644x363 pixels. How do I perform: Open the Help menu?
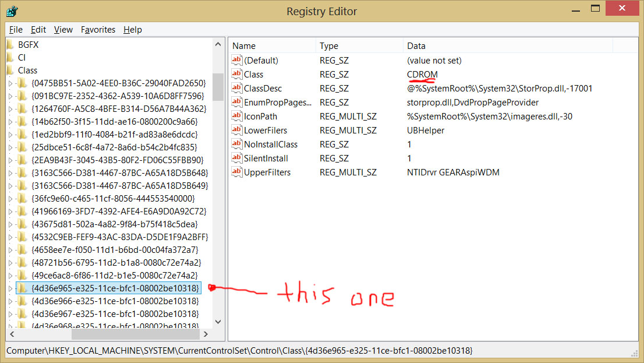point(132,30)
